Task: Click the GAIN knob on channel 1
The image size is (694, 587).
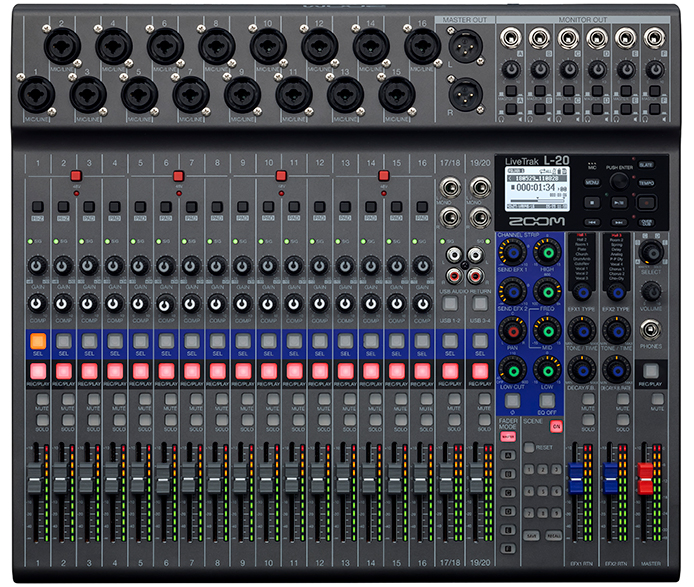Action: pyautogui.click(x=38, y=266)
